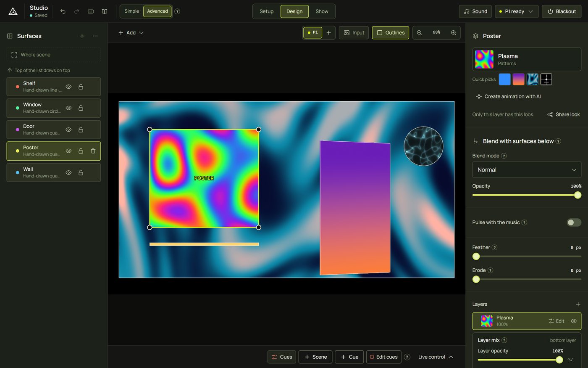Expand the Layer opacity curve chevron
Screen dimensions: 588x368
pos(570,360)
